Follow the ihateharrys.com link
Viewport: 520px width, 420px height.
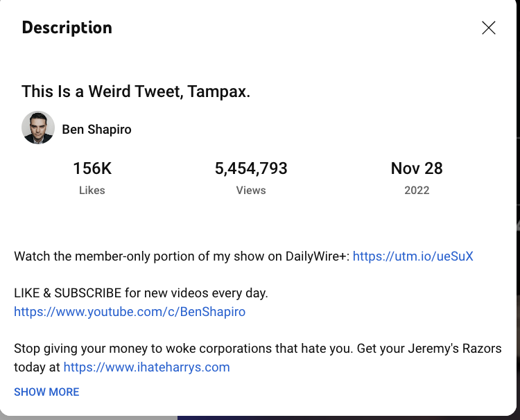tap(146, 367)
